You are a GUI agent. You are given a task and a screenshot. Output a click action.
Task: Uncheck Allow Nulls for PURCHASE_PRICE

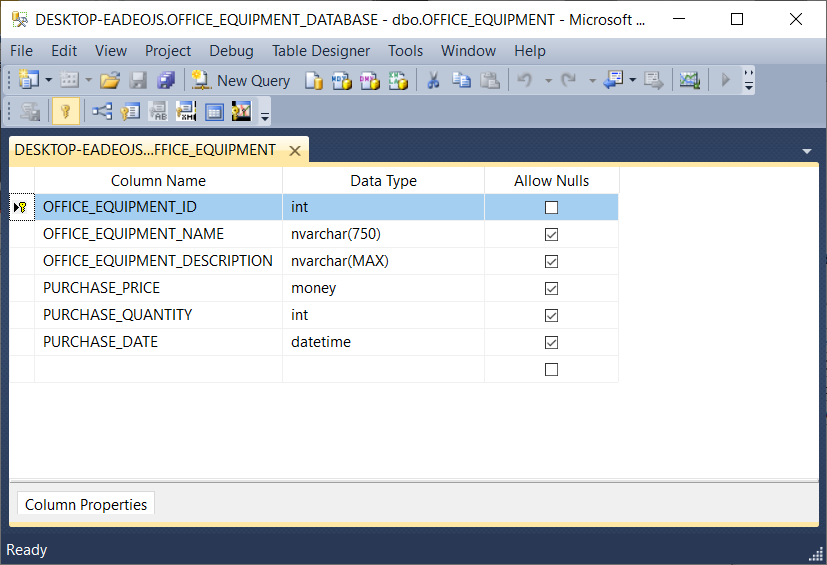click(551, 288)
